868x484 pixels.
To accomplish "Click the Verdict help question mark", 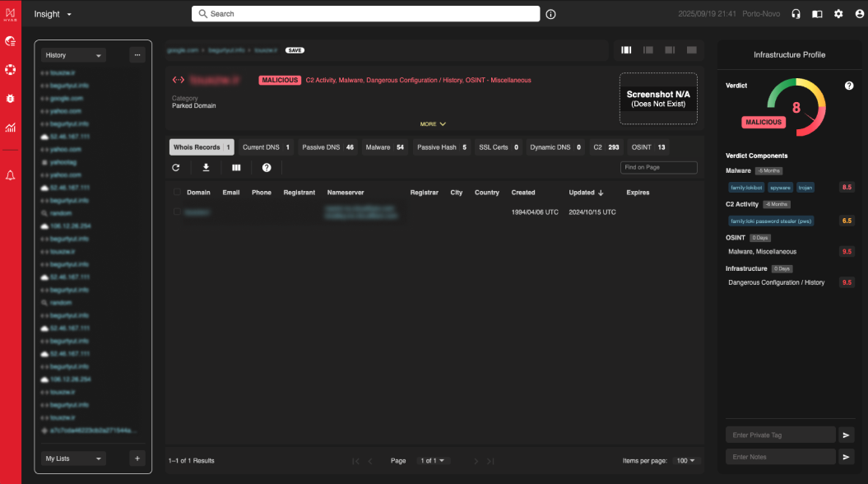I will [848, 86].
